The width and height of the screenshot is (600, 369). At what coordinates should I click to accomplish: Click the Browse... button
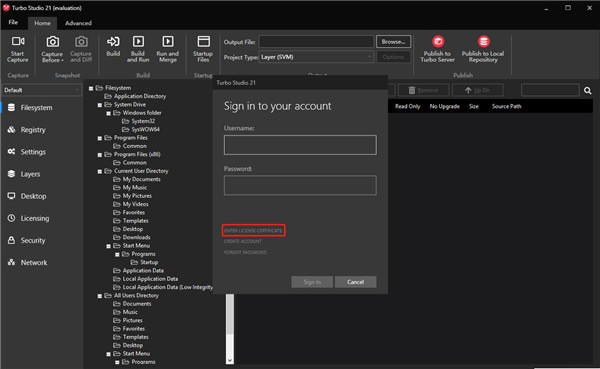(393, 42)
